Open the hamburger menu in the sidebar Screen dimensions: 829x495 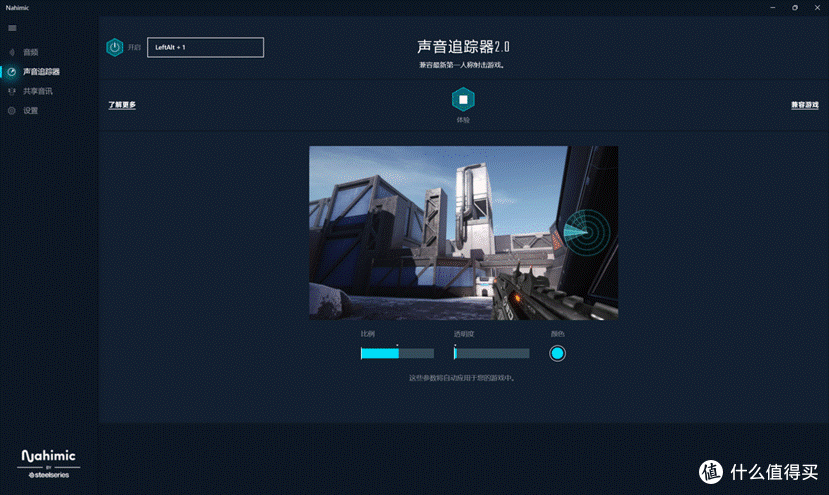click(x=12, y=28)
